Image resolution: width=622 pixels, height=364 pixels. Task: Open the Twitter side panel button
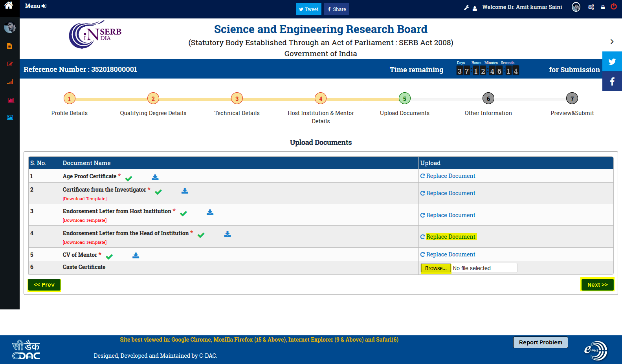612,62
